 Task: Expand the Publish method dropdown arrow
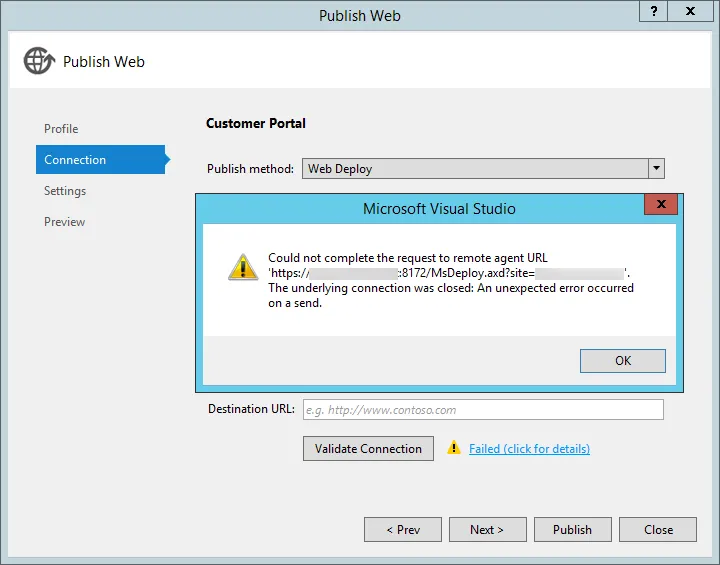pyautogui.click(x=656, y=169)
